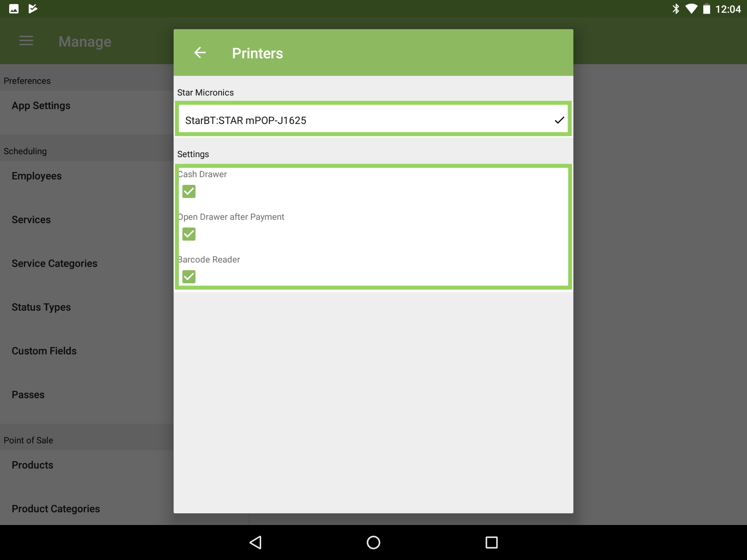Screen dimensions: 747x560
Task: Toggle Open Drawer after Payment checkbox
Action: (x=189, y=234)
